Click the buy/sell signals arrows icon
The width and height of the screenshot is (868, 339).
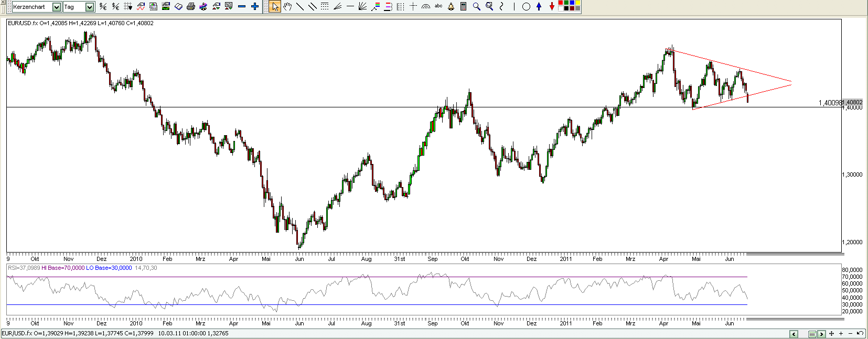pyautogui.click(x=216, y=7)
